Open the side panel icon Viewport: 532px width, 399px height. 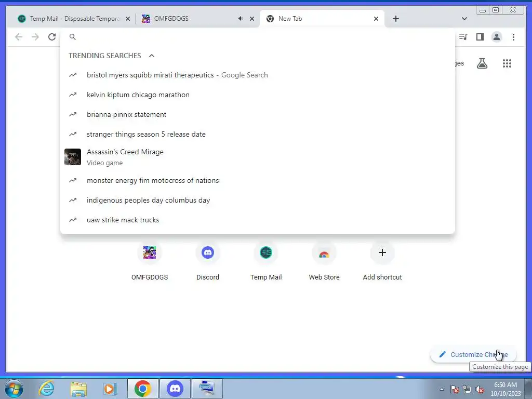pos(480,37)
